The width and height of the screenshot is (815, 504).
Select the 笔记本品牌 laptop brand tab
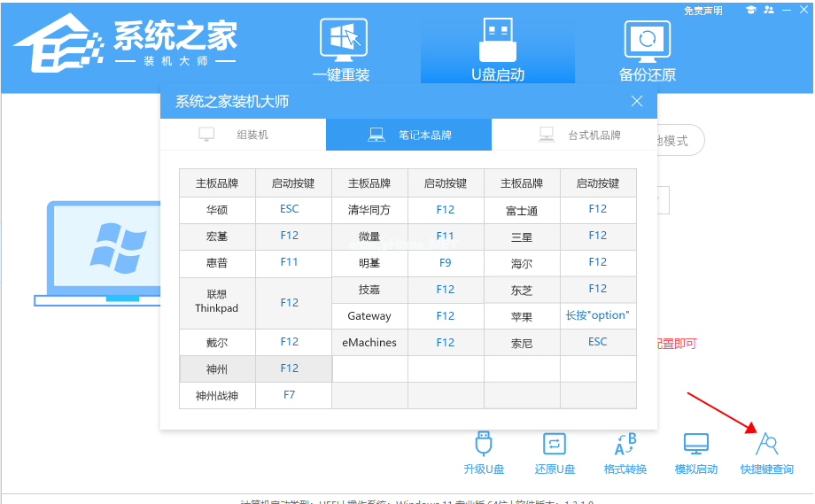point(408,135)
